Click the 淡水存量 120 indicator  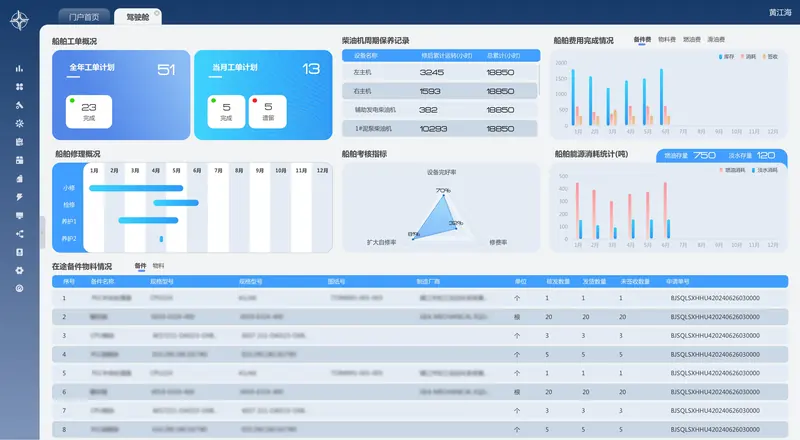[x=752, y=155]
